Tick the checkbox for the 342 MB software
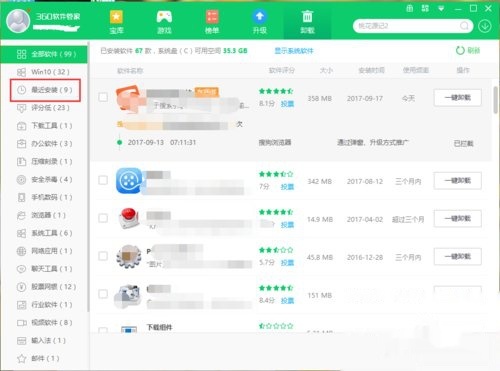 click(x=103, y=180)
